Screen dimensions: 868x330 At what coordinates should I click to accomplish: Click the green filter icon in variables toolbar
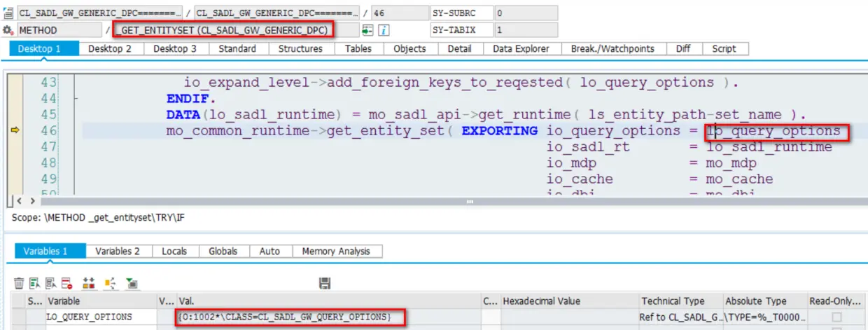pyautogui.click(x=131, y=283)
